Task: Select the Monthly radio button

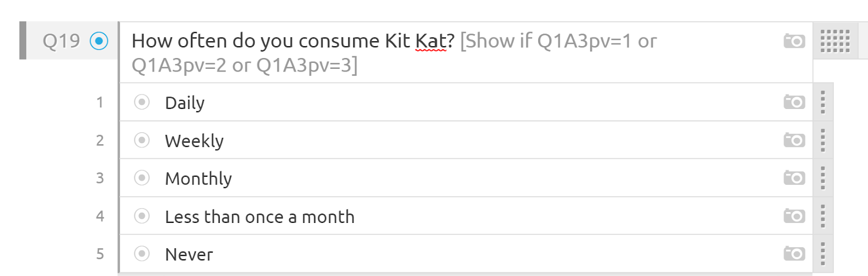Action: coord(142,177)
